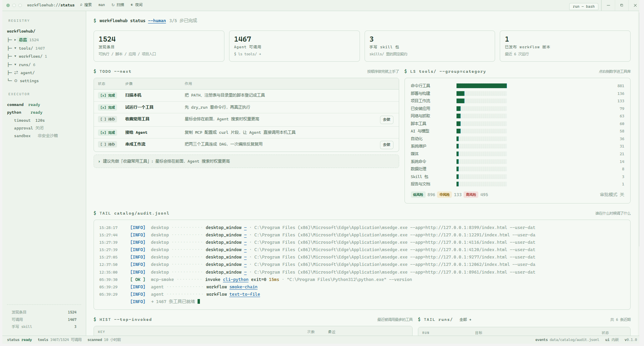Open the cli-python link in audit log

point(235,280)
